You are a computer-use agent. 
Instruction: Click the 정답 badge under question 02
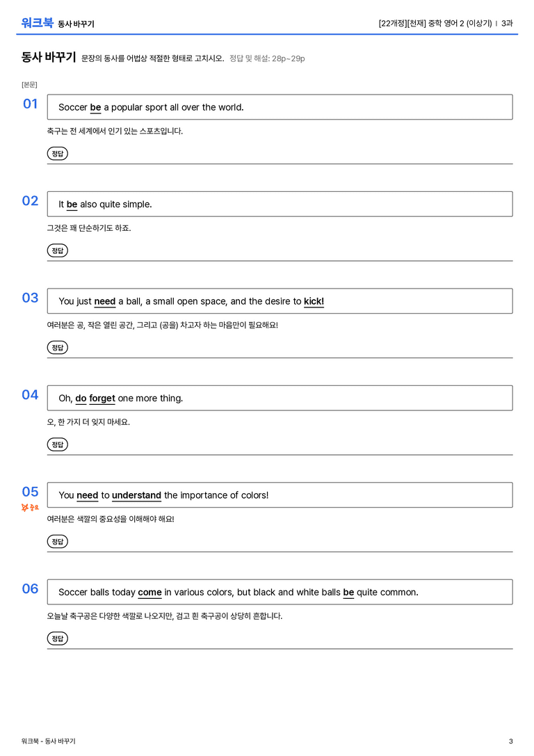(57, 250)
